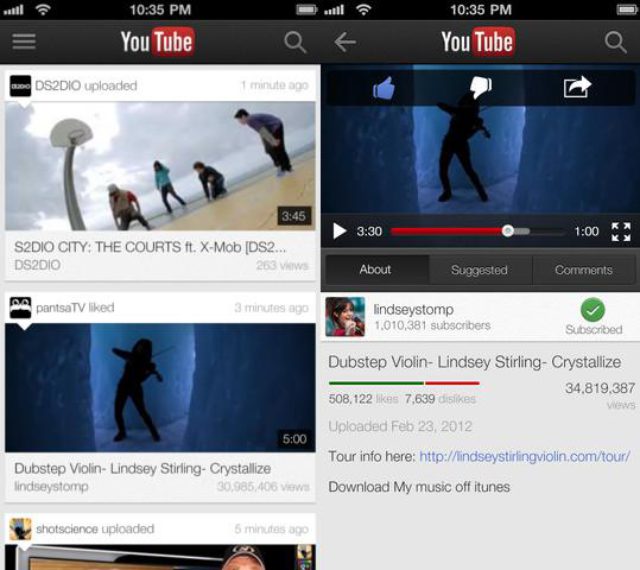
Task: Open the S2DIO CITY video thumbnail
Action: [160, 166]
